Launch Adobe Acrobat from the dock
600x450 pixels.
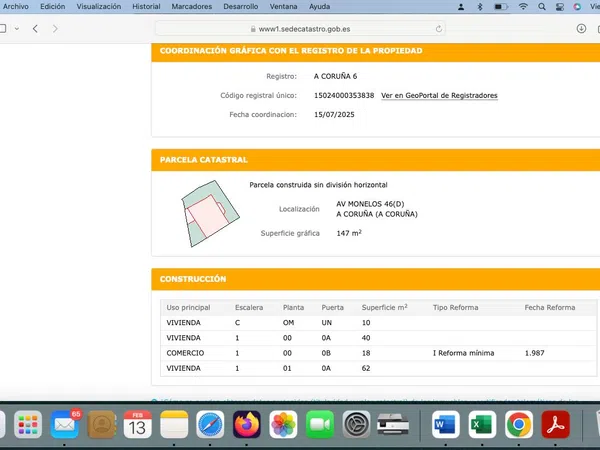(555, 425)
